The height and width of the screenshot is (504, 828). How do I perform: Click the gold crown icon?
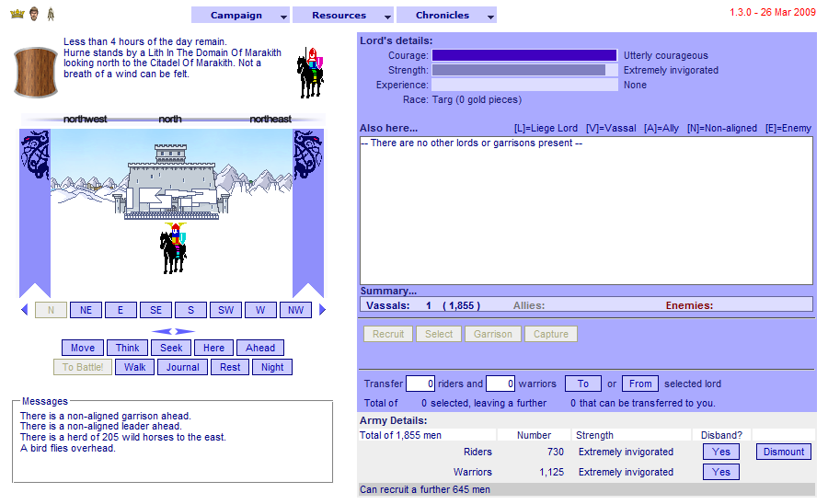click(17, 14)
